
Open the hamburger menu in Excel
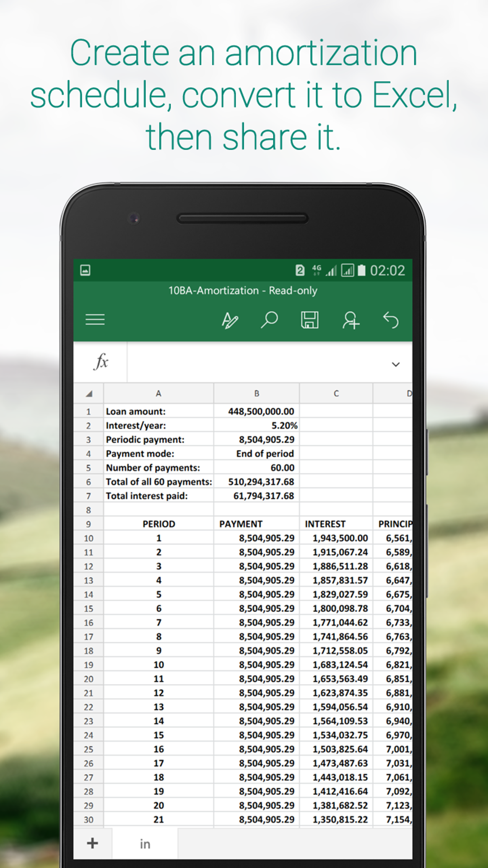tap(95, 320)
